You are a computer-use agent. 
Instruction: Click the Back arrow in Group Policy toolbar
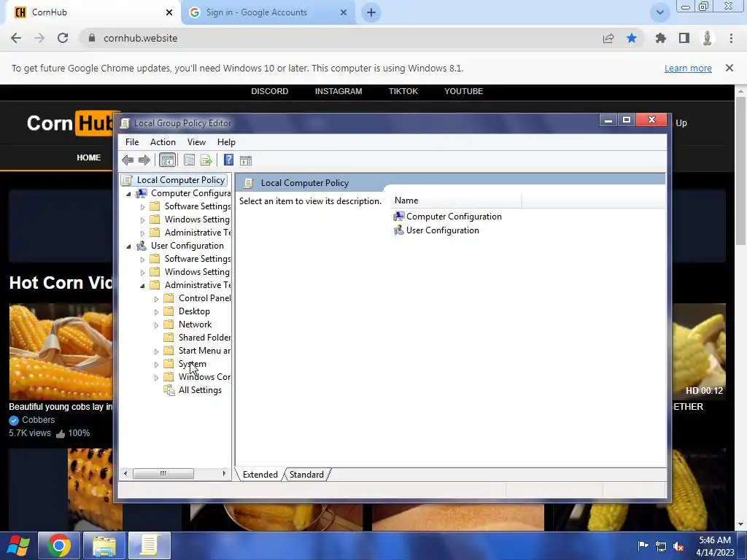click(127, 160)
